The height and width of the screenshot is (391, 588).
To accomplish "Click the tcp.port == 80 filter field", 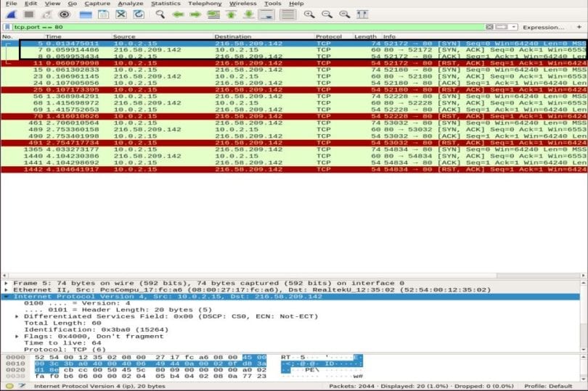I will pos(248,27).
